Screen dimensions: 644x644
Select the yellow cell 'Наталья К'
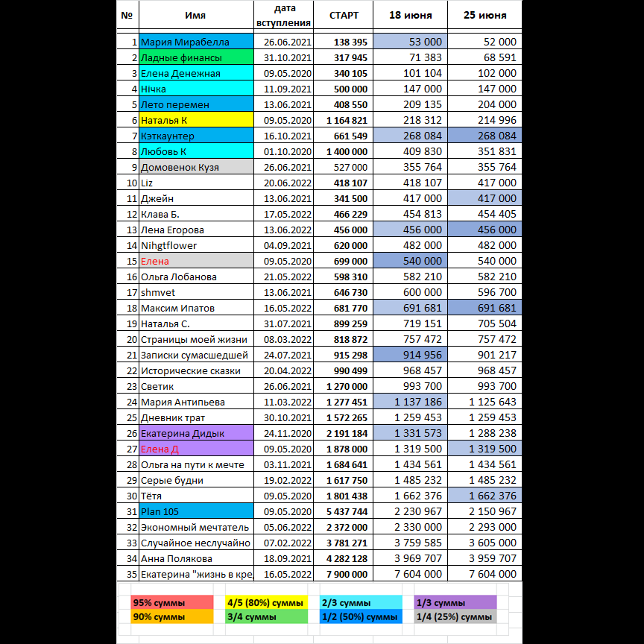196,120
